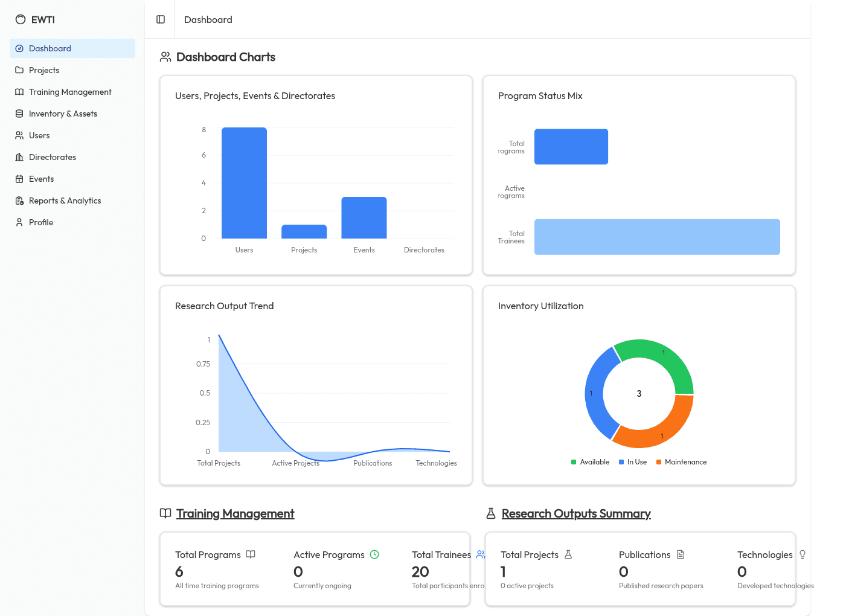Open Reports & Analytics from its chart icon
Screen dimensions: 846x616
(19, 201)
